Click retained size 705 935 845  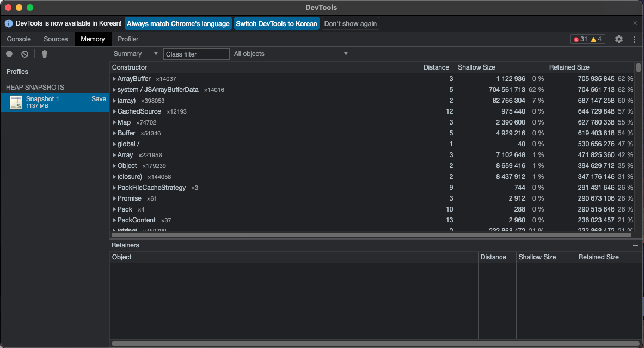click(596, 79)
